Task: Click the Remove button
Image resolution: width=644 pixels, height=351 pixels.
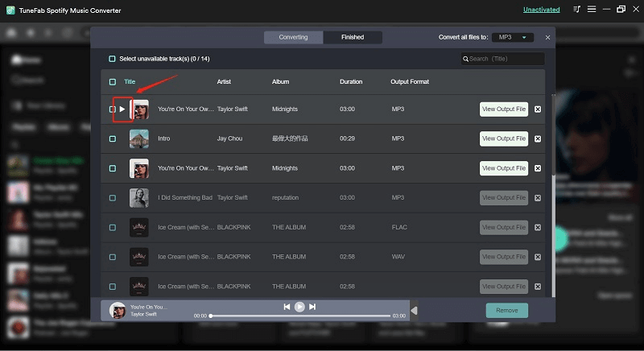Action: [x=507, y=311]
